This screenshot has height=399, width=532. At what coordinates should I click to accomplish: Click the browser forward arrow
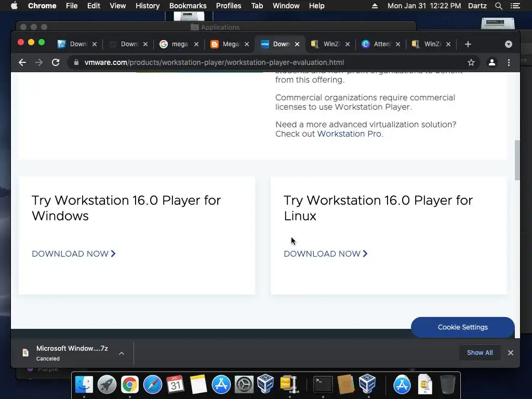39,62
